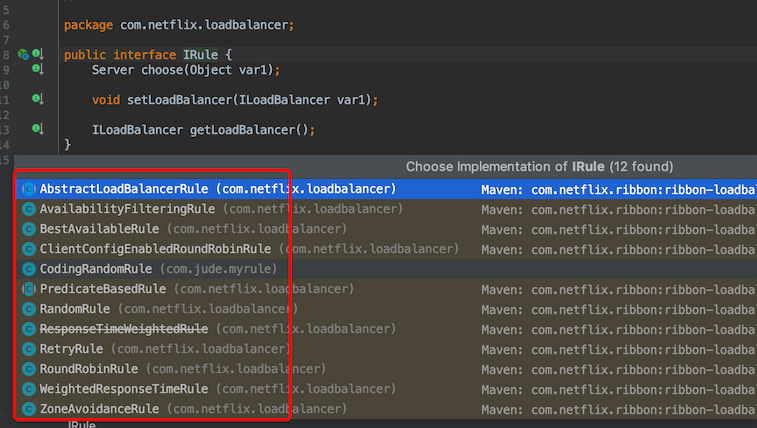Click setLoadBalancer method name in editor

point(180,100)
